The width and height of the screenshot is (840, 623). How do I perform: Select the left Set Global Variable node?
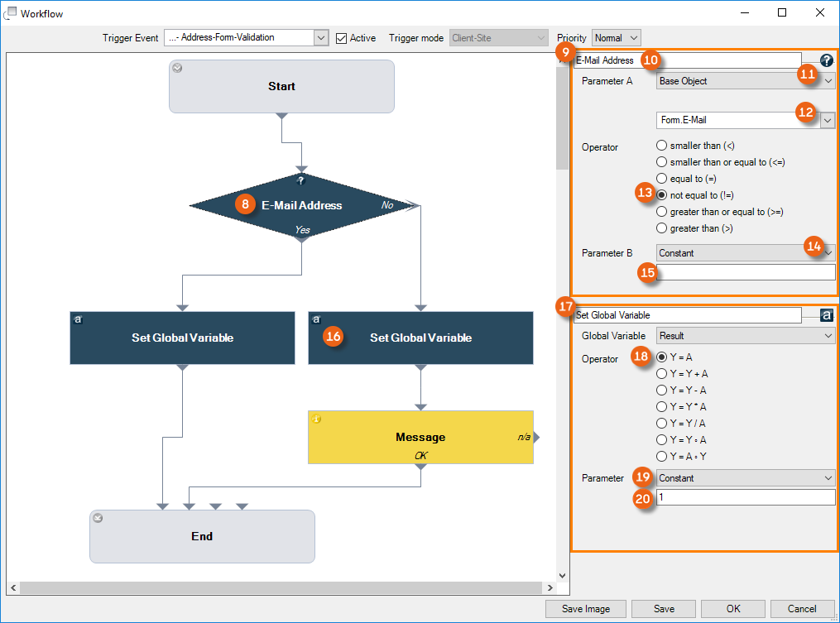[x=182, y=338]
